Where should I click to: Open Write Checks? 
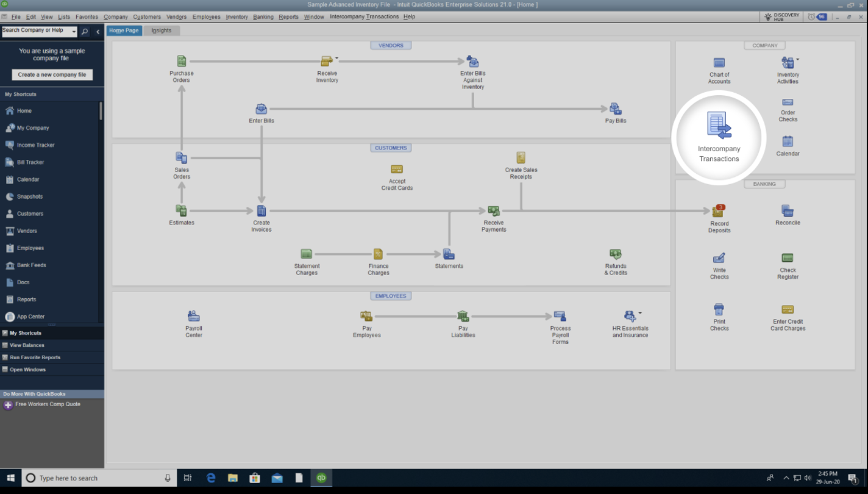coord(719,258)
